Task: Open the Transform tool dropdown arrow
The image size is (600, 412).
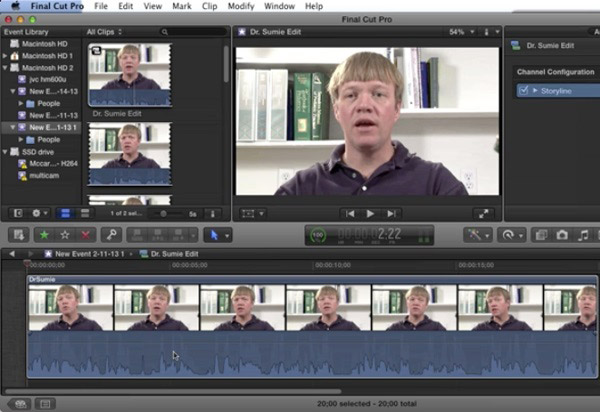Action: pyautogui.click(x=262, y=213)
